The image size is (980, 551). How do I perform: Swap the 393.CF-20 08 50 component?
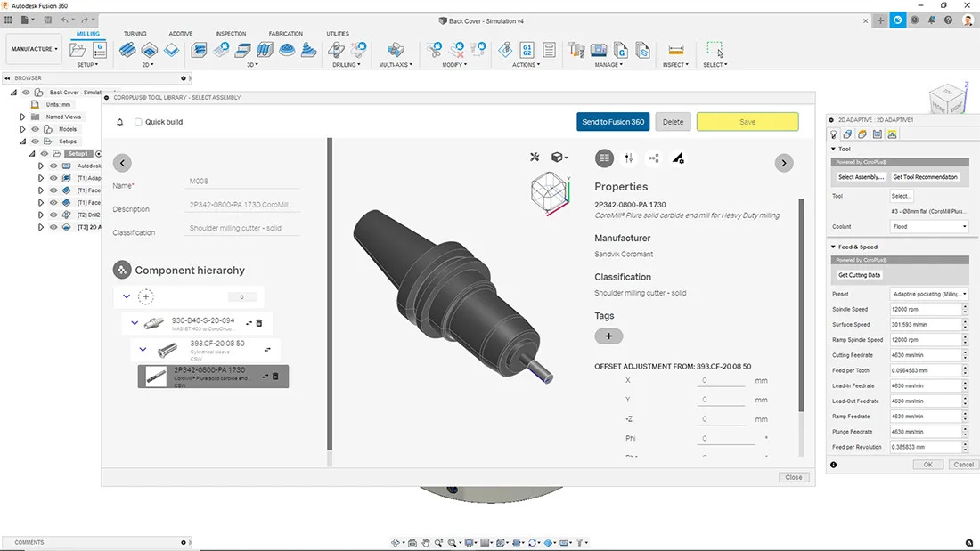267,349
